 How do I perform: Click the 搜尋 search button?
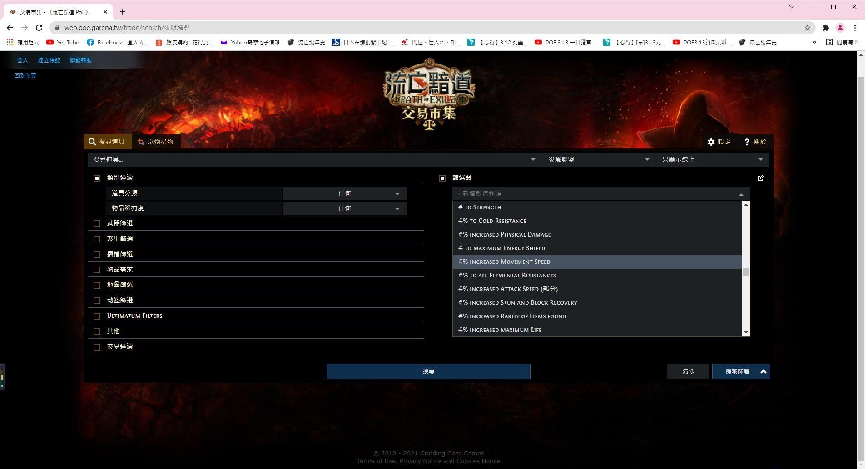click(427, 371)
